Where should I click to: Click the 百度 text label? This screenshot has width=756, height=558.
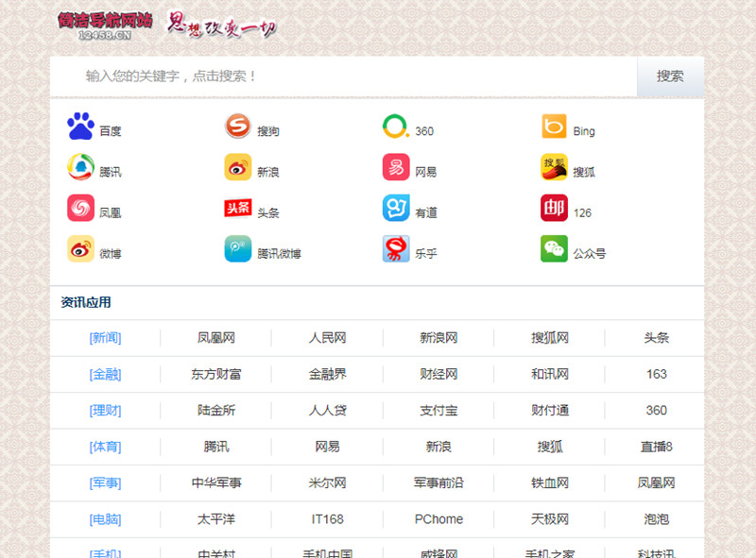click(111, 131)
